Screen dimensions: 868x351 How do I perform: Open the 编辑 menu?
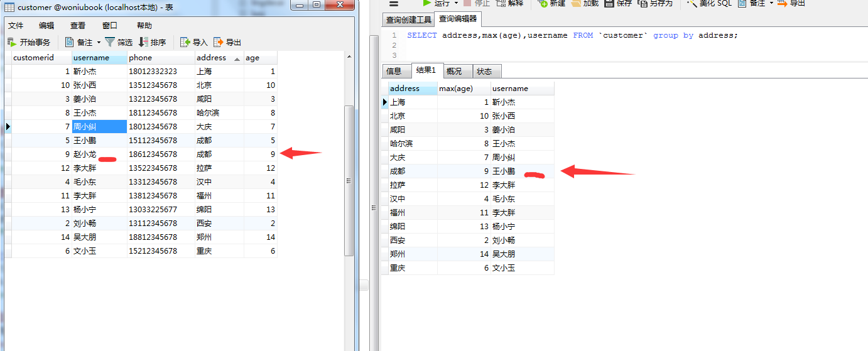(46, 26)
